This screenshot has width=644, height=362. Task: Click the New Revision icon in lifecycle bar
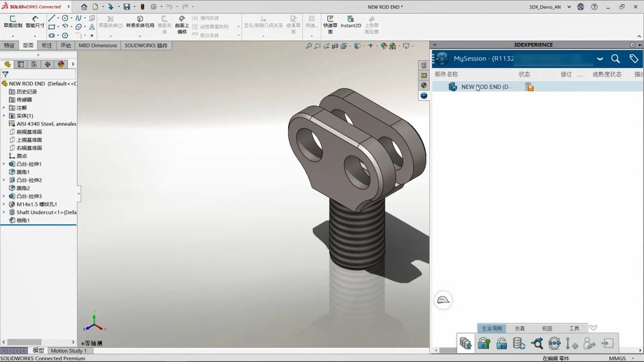coord(572,343)
